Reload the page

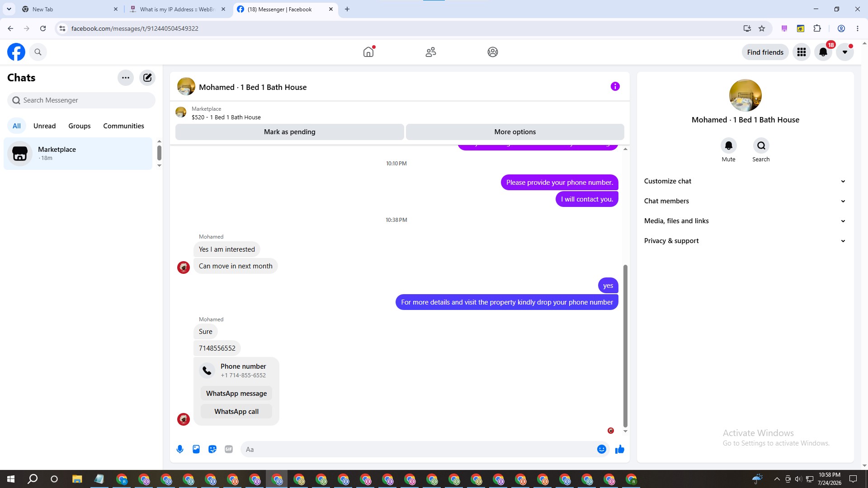pos(43,28)
